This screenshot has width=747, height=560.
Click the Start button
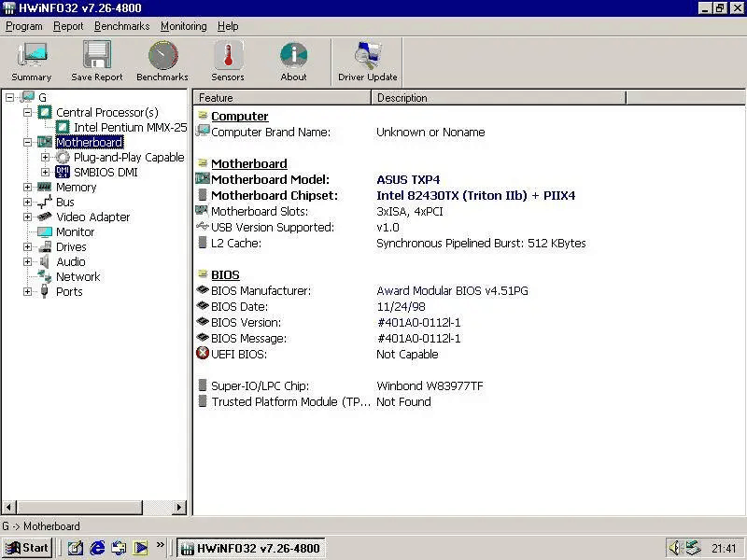point(27,548)
